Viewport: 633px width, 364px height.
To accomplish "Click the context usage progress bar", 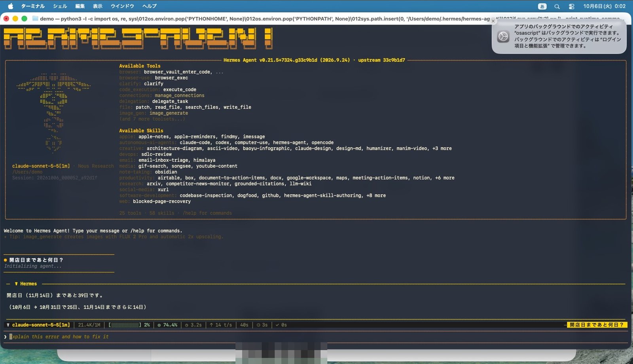I will (125, 325).
